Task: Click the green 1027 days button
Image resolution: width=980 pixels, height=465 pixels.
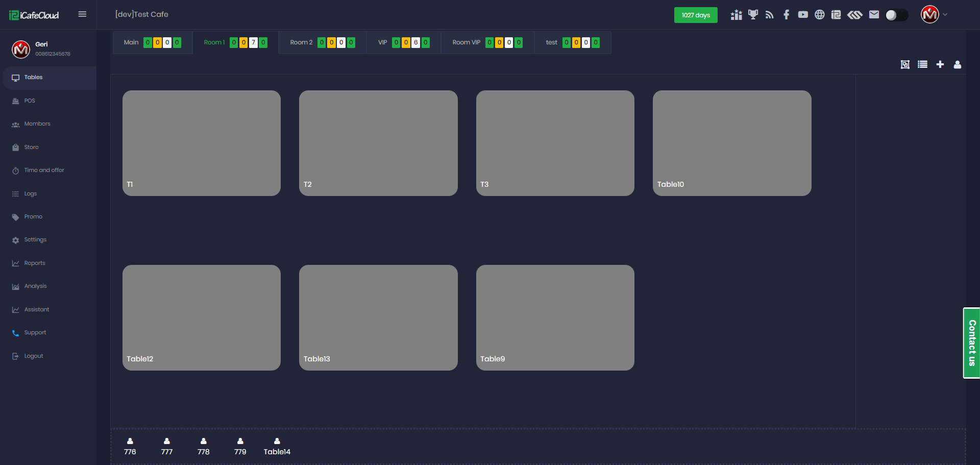Action: (x=696, y=15)
